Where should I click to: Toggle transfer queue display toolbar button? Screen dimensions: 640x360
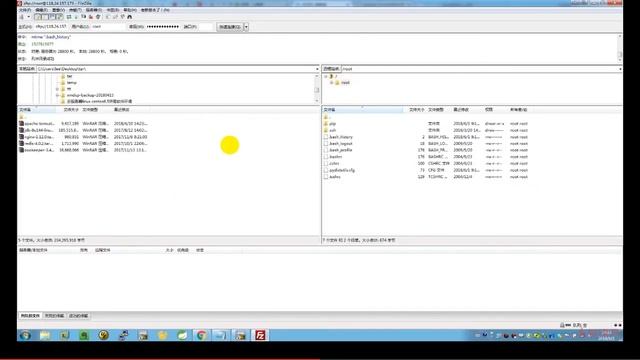[x=60, y=17]
